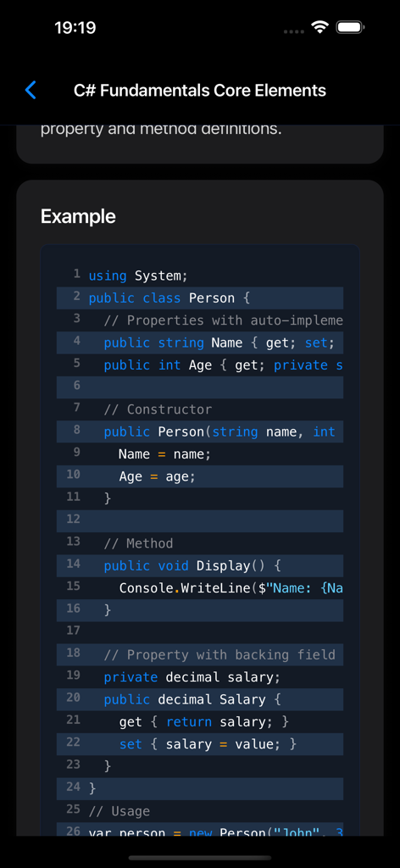Tap the Wi-Fi status icon
400x868 pixels.
(319, 27)
